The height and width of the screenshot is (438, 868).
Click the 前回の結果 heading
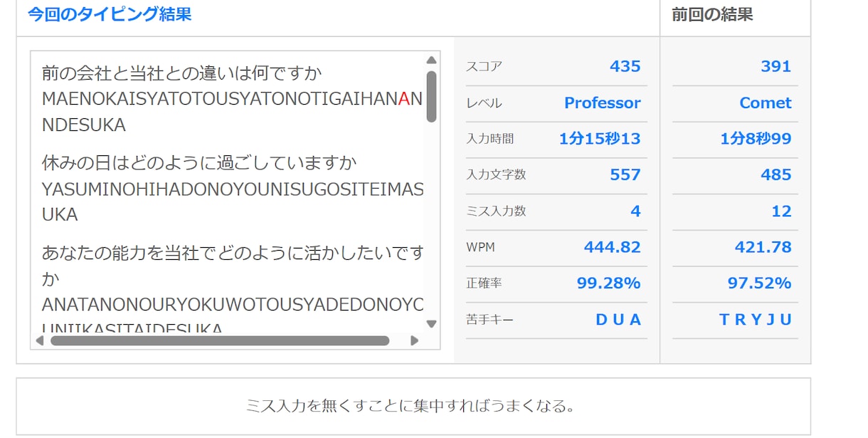click(x=712, y=14)
